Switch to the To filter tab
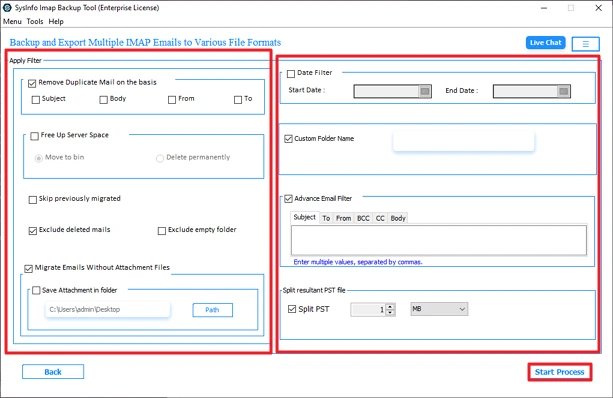This screenshot has width=613, height=398. point(326,218)
